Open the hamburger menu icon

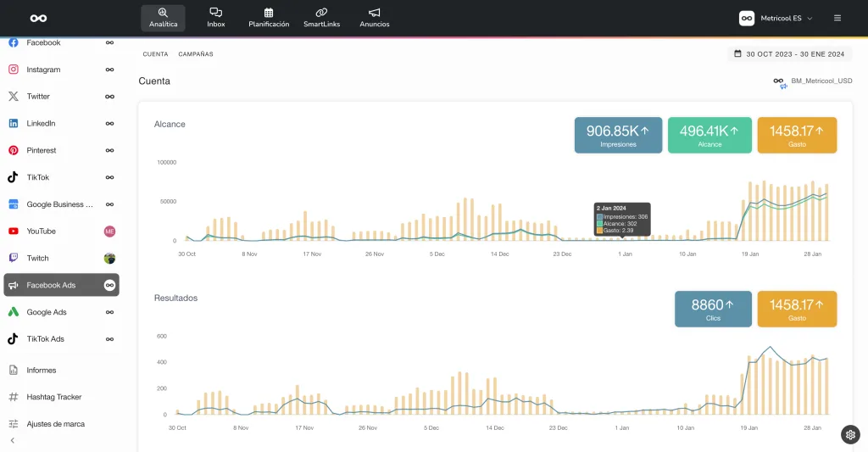click(837, 18)
